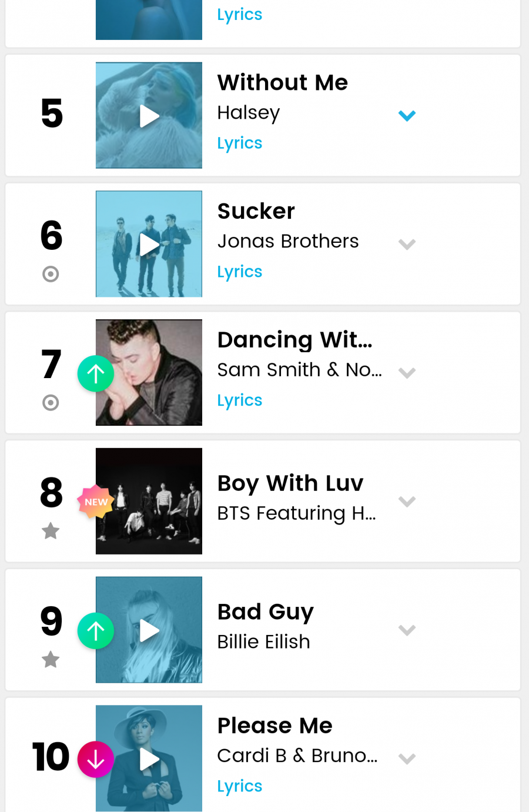Click the pink down arrow on rank 10
529x812 pixels.
click(x=96, y=759)
